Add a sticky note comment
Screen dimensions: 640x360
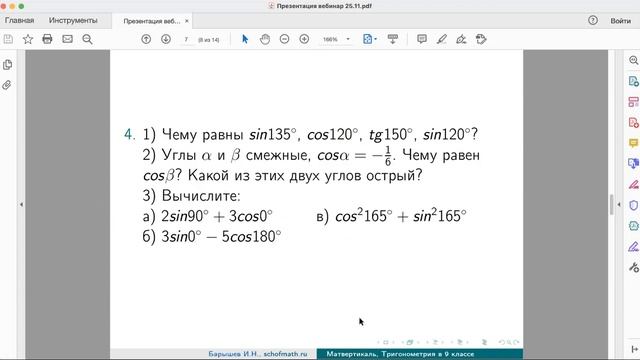pyautogui.click(x=422, y=39)
